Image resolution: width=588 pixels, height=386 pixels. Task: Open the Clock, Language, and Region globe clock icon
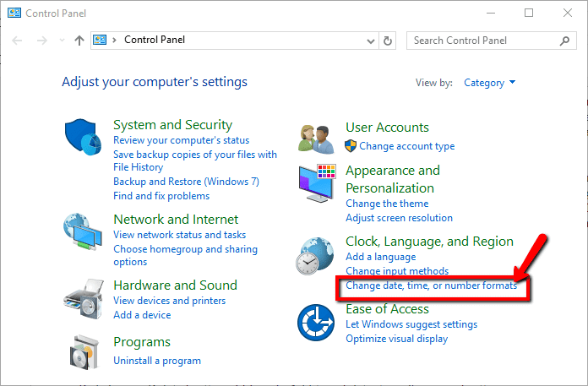pyautogui.click(x=314, y=256)
